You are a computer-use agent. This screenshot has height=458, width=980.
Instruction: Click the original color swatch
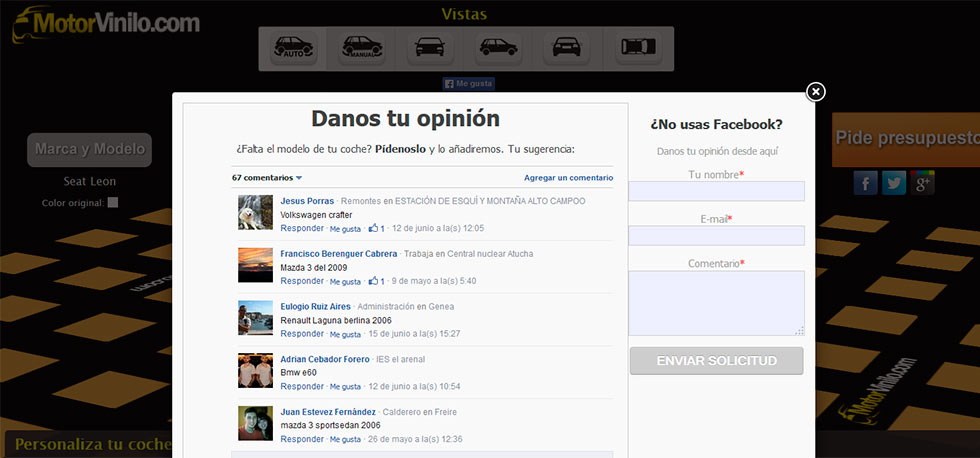pos(112,202)
